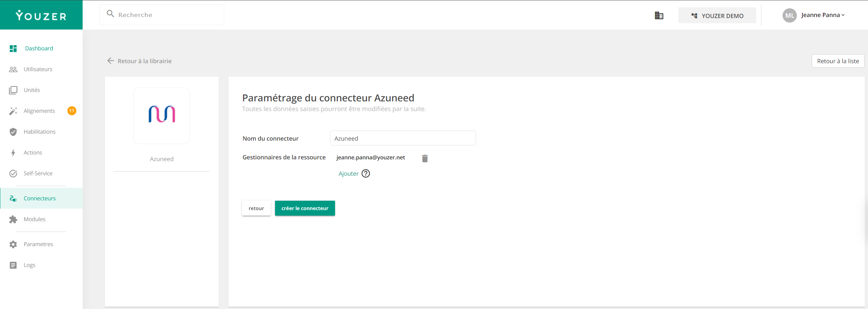Click the Nom du connecteur label
Viewport: 868px width, 309px height.
pyautogui.click(x=270, y=139)
